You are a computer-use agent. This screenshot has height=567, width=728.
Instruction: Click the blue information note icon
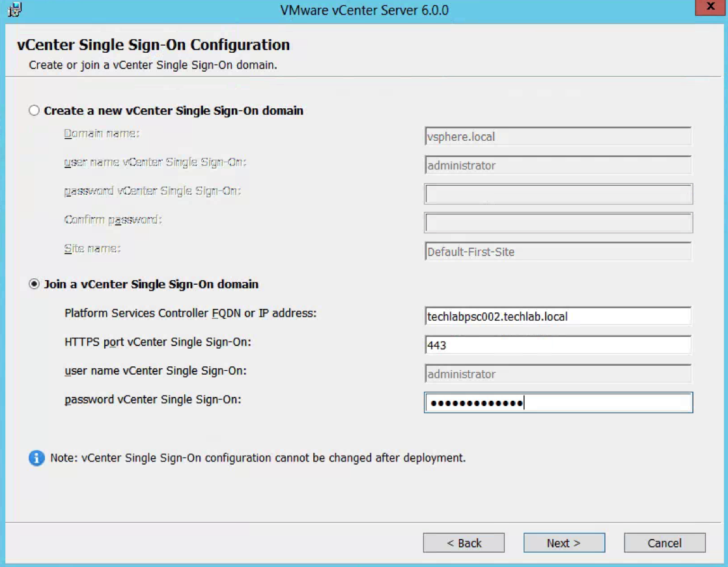pos(36,458)
